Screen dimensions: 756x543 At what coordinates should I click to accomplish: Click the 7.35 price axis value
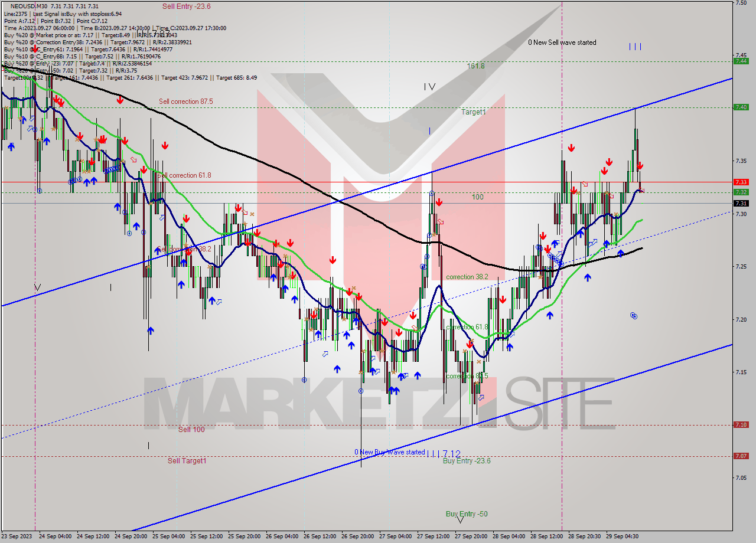tap(741, 161)
